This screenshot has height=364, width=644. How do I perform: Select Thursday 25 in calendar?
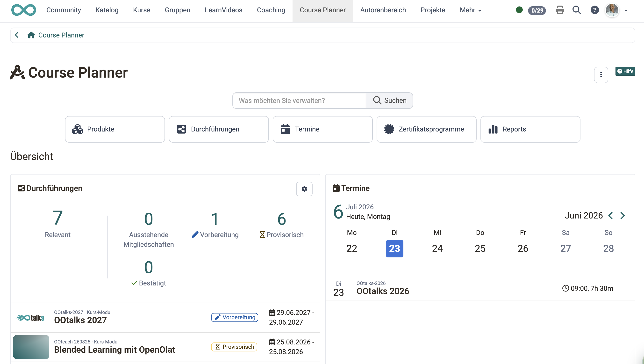pyautogui.click(x=480, y=248)
